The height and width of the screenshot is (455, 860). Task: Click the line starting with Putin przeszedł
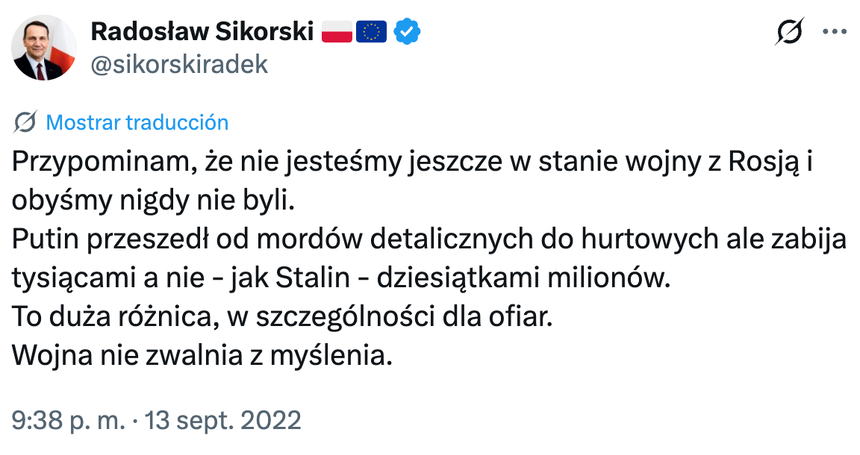430,238
